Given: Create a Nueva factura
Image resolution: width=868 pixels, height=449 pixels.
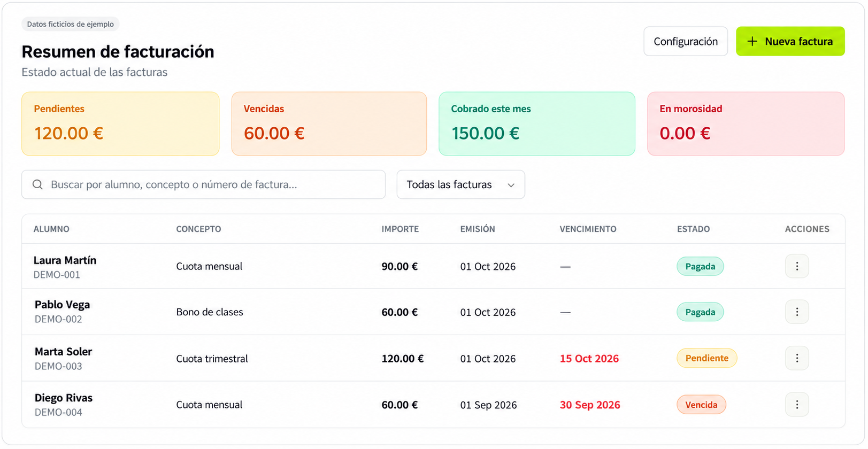Looking at the screenshot, I should tap(790, 41).
